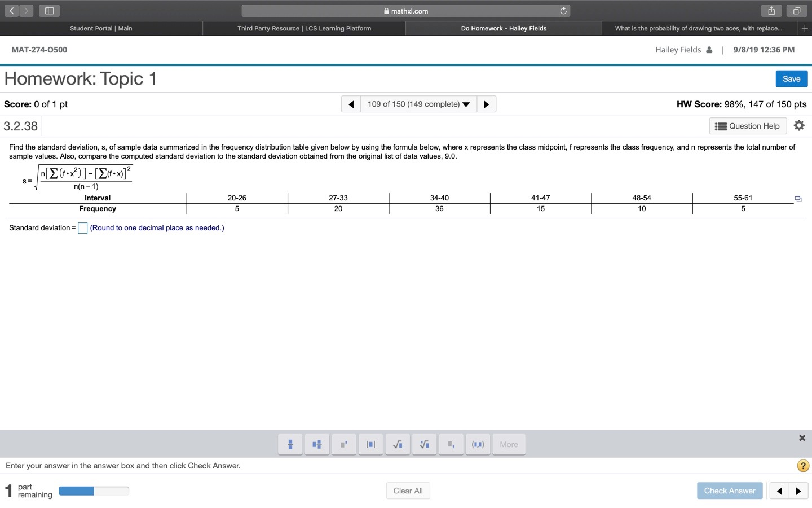
Task: Select the subscript icon
Action: coord(451,444)
